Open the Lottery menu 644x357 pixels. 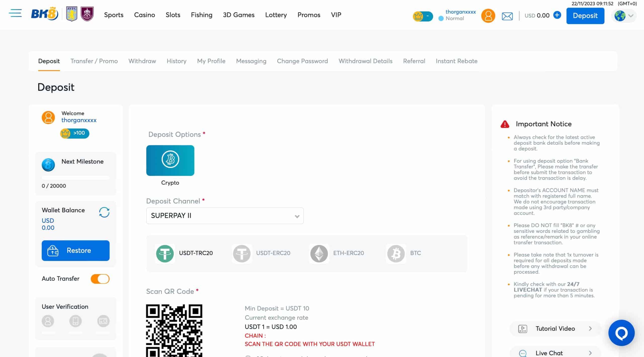click(276, 15)
